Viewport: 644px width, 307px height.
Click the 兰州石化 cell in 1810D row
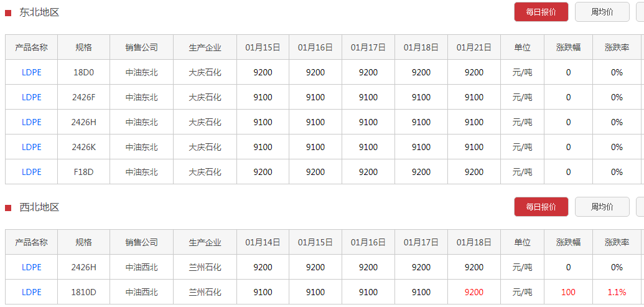205,292
